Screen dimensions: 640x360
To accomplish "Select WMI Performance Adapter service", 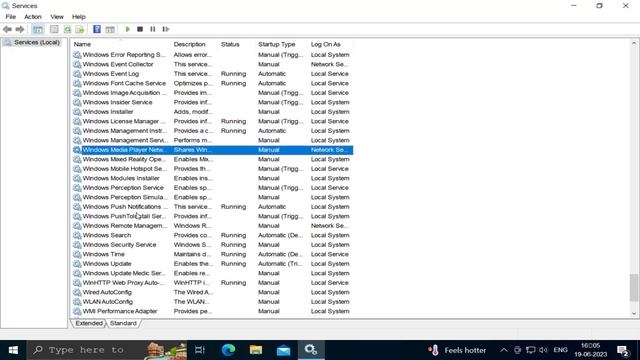I will 213,311.
